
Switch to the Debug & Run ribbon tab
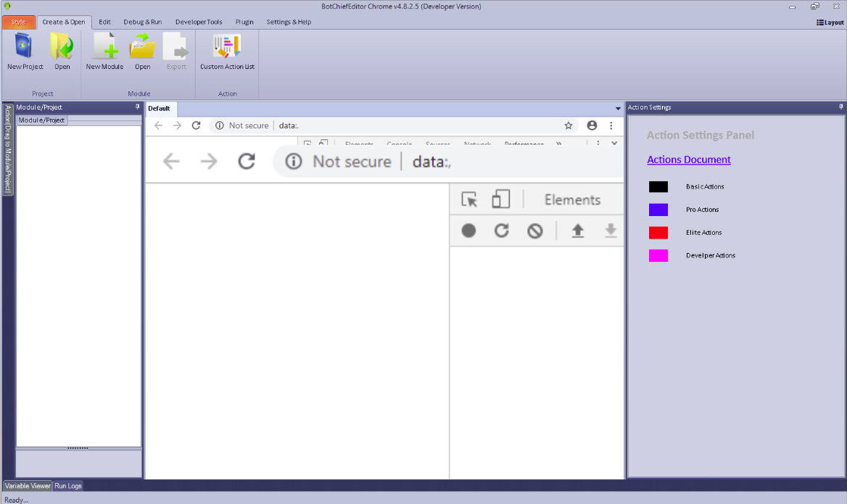coord(143,22)
